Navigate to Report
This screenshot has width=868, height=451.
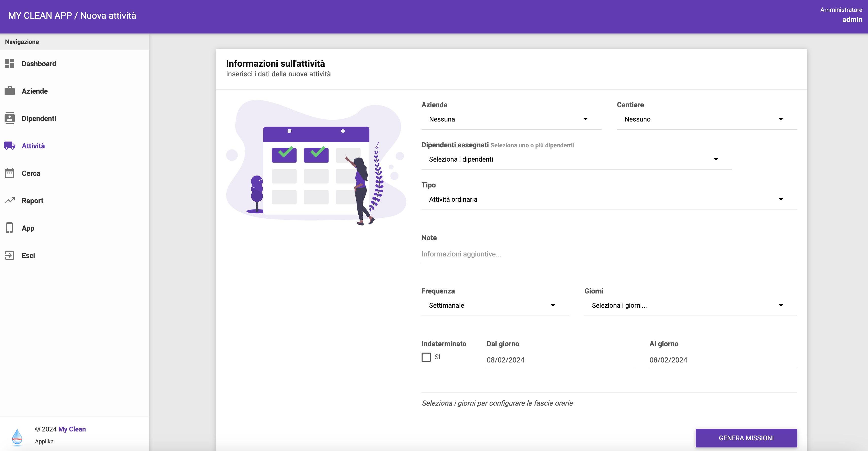[74, 200]
